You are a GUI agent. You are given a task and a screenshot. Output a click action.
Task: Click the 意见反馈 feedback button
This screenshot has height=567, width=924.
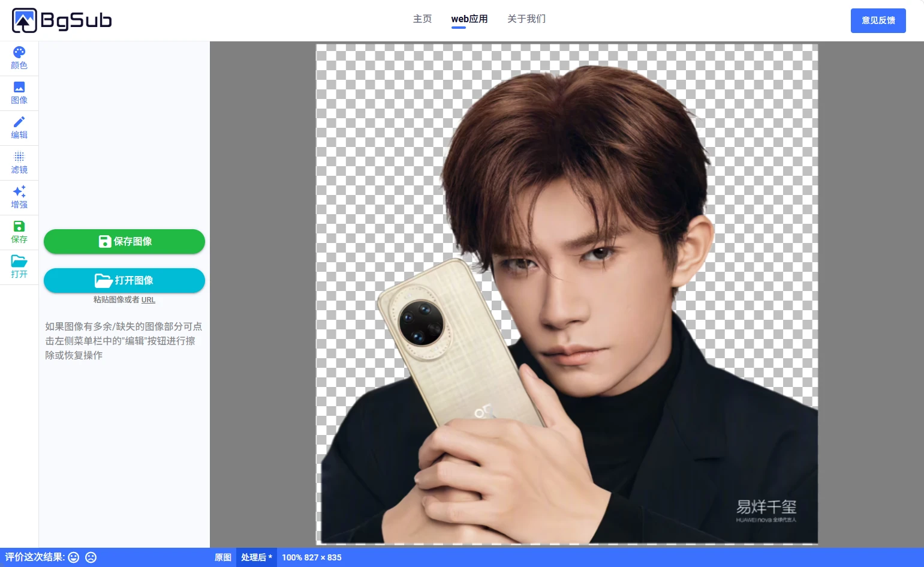coord(878,20)
